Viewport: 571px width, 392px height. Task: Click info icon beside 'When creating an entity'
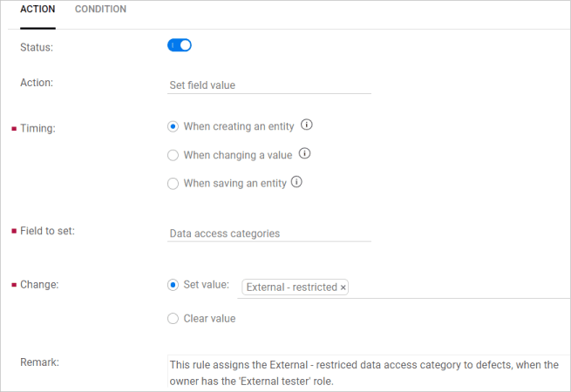click(x=307, y=125)
